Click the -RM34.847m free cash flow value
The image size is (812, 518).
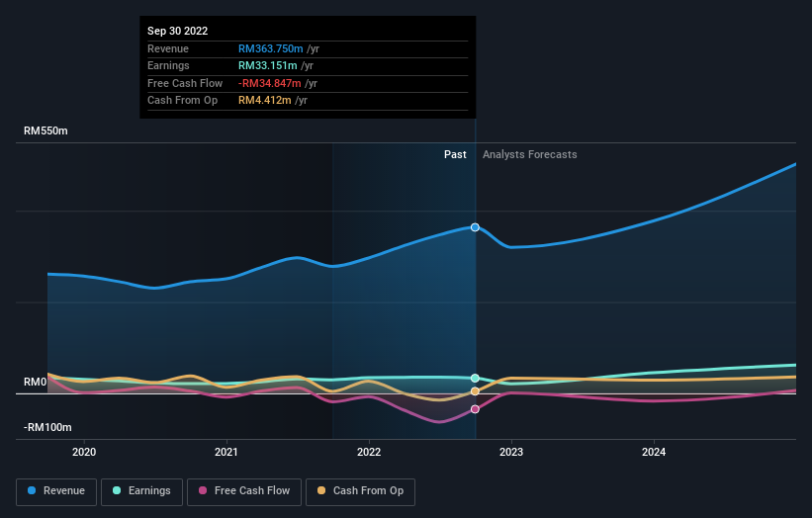tap(270, 83)
